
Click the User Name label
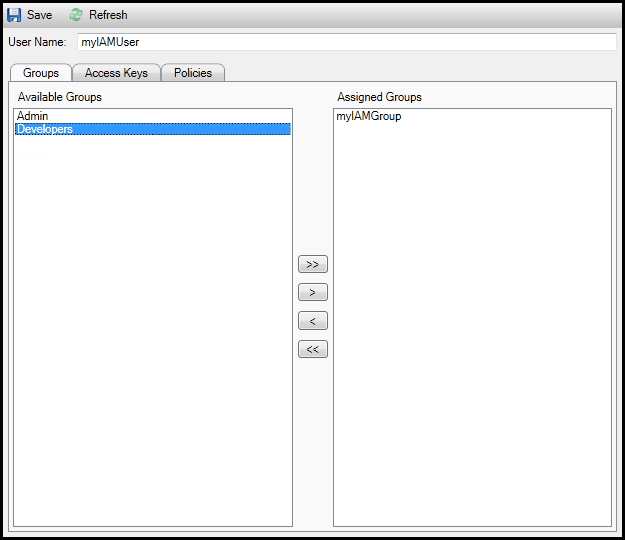[x=37, y=42]
